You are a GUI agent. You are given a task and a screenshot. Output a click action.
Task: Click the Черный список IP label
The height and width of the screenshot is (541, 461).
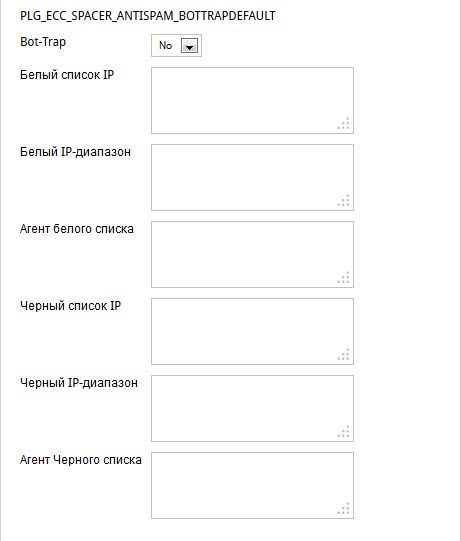[70, 306]
